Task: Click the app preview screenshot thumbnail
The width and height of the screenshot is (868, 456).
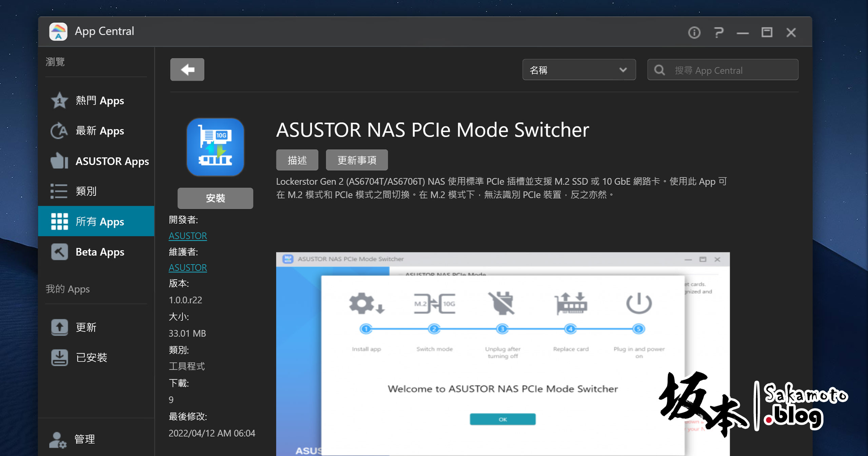Action: point(503,354)
